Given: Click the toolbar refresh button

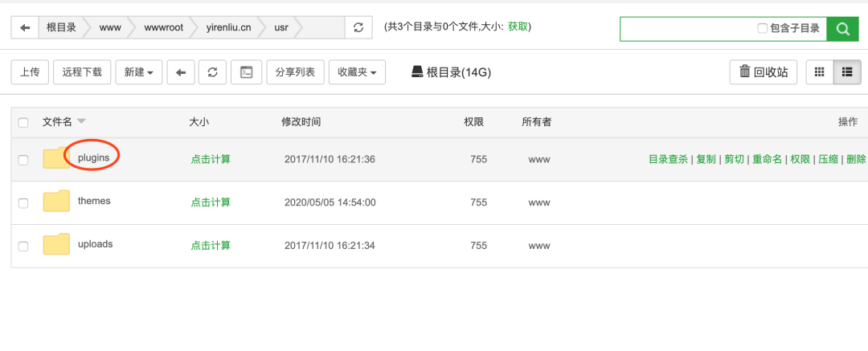Looking at the screenshot, I should (x=212, y=72).
